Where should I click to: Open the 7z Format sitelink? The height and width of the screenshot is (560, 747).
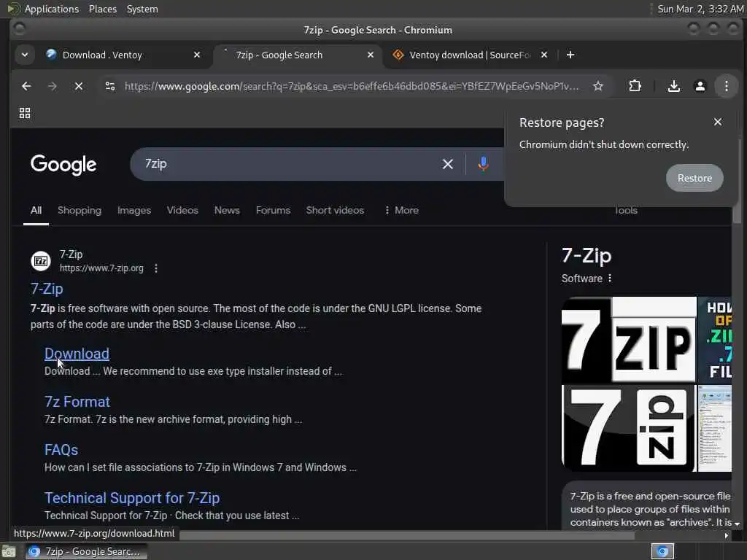77,402
